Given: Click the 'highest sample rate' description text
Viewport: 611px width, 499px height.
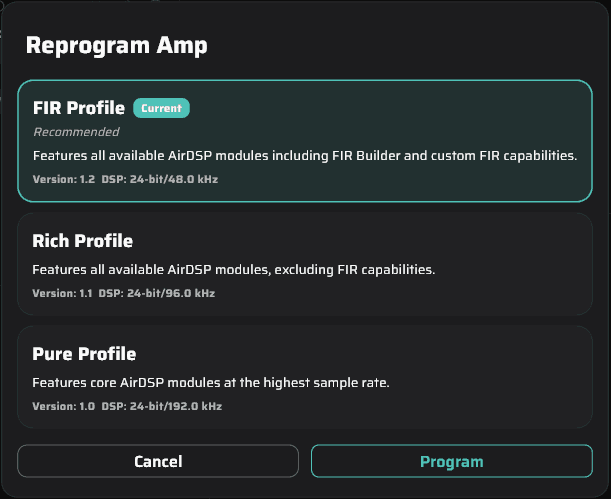Looking at the screenshot, I should (x=326, y=383).
